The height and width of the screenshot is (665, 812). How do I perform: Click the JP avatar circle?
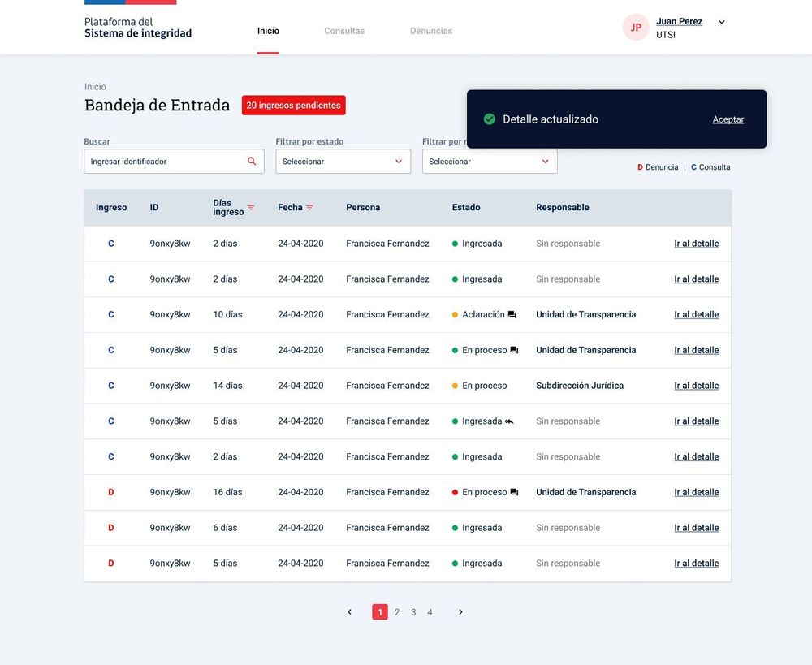pyautogui.click(x=636, y=28)
